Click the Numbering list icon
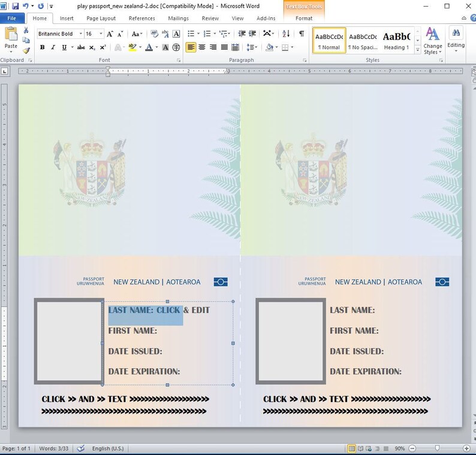Viewport: 476px width, 455px height. point(207,34)
